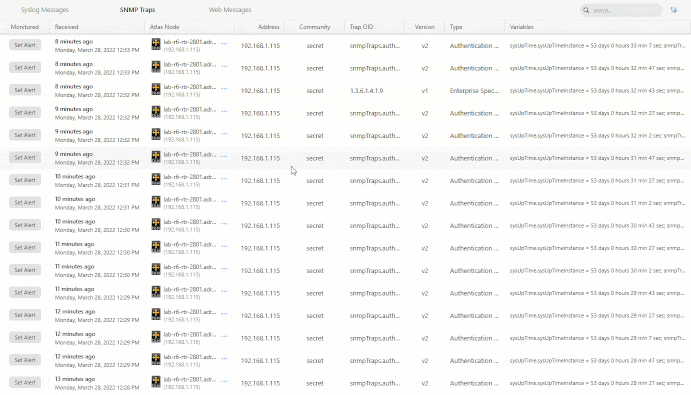This screenshot has width=691, height=395.
Task: Sort by the Trap OID column header
Action: (361, 27)
